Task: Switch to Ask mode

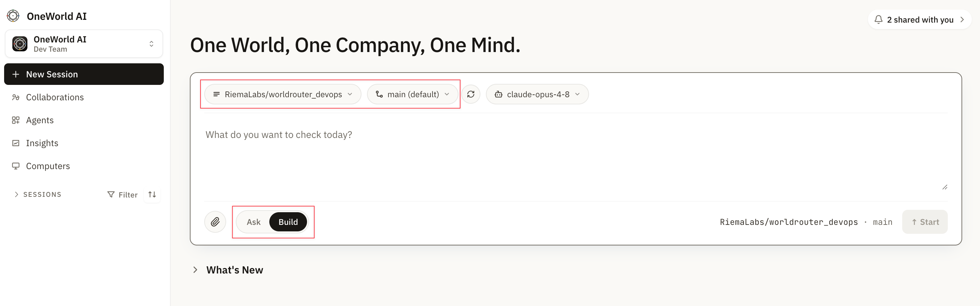Action: [253, 222]
